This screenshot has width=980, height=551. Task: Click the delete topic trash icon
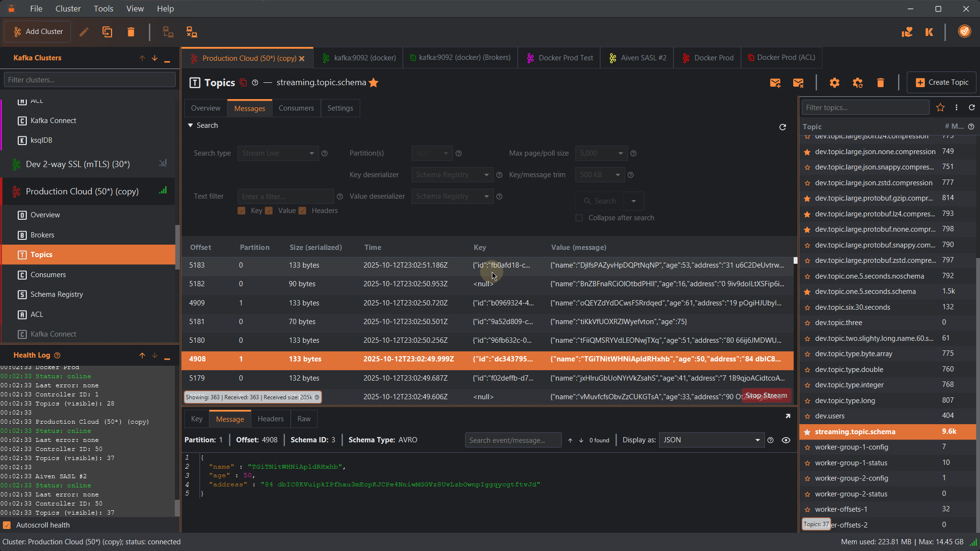pos(880,83)
